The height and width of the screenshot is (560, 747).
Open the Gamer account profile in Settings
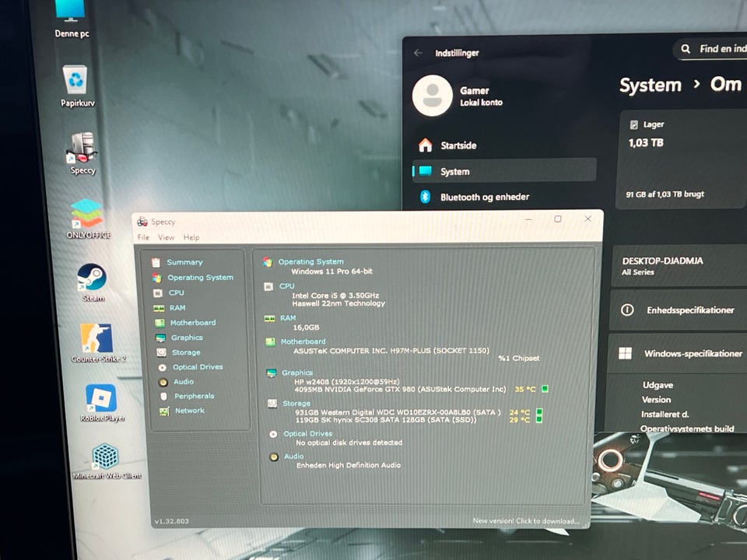tap(458, 96)
